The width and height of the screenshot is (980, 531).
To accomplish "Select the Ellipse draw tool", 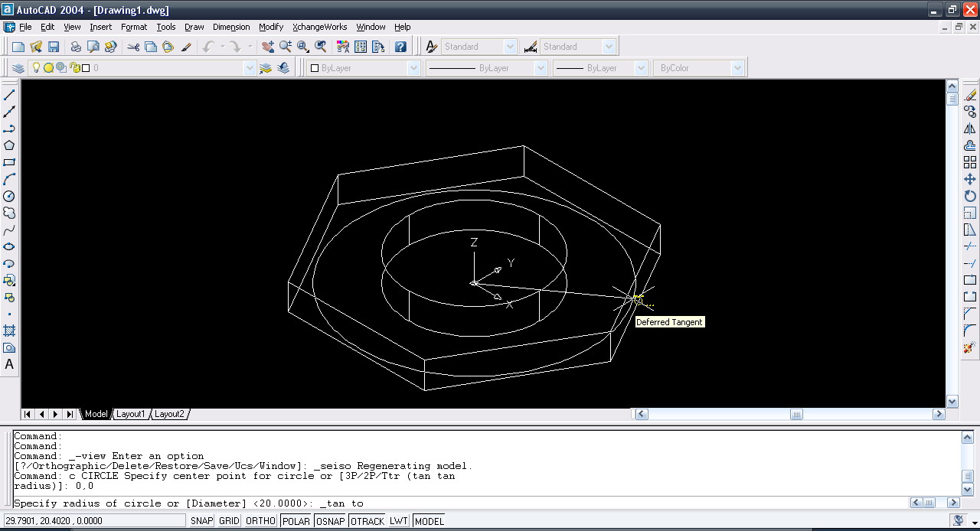I will (9, 246).
